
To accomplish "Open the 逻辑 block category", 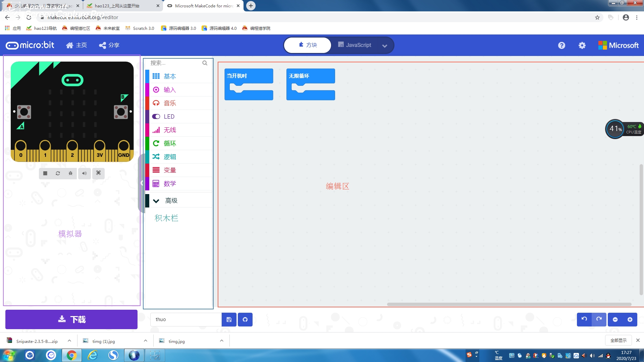I will (x=179, y=157).
